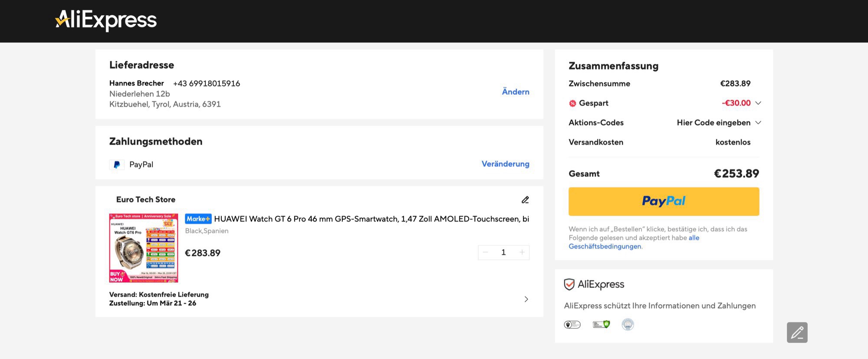Click the edit pencil icon beside Euro Tech Store
Screen dimensions: 868x359
[x=525, y=200]
